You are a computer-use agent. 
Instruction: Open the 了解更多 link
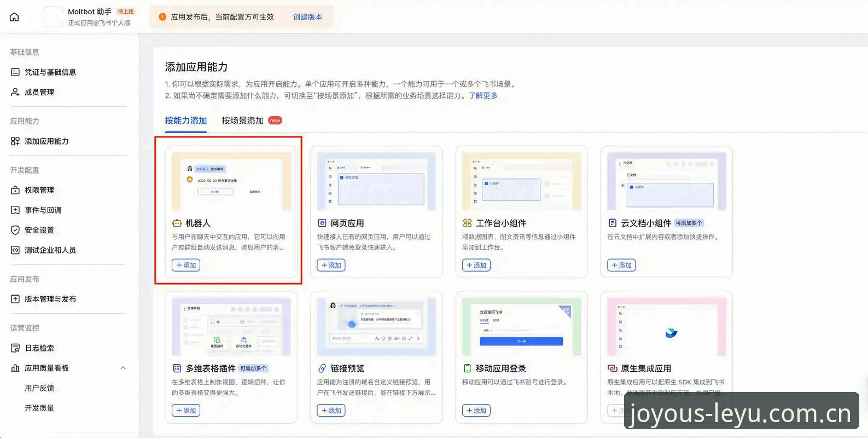pos(483,95)
